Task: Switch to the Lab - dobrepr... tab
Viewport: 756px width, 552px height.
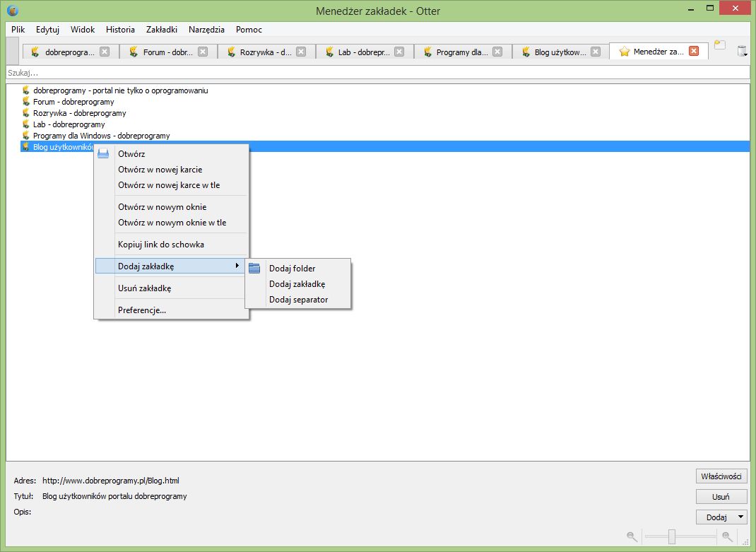Action: pos(364,52)
